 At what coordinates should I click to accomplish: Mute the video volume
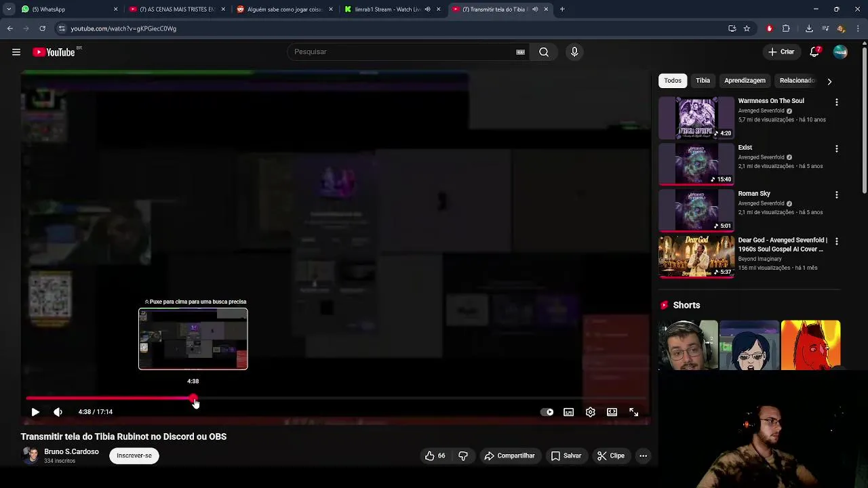(x=58, y=412)
